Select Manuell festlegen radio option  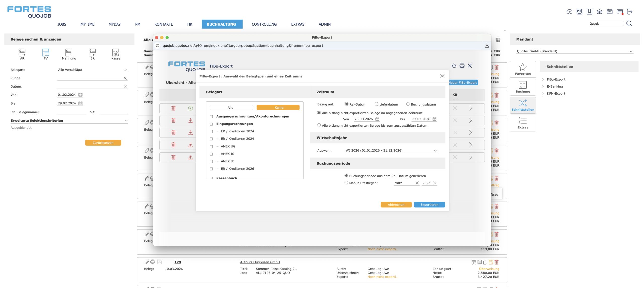point(346,183)
